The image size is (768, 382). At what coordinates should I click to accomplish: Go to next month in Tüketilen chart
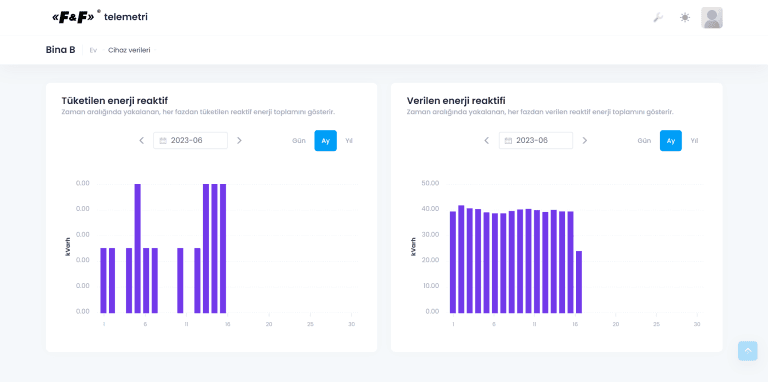pos(239,141)
